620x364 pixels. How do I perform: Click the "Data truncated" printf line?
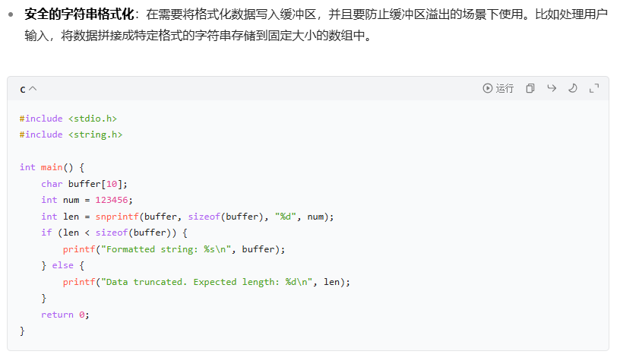[x=207, y=282]
